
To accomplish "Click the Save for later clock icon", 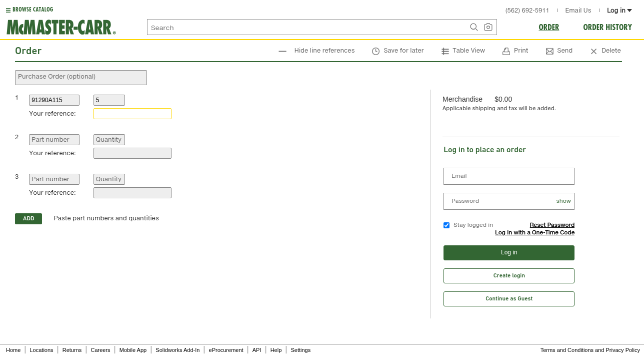I will click(x=376, y=51).
